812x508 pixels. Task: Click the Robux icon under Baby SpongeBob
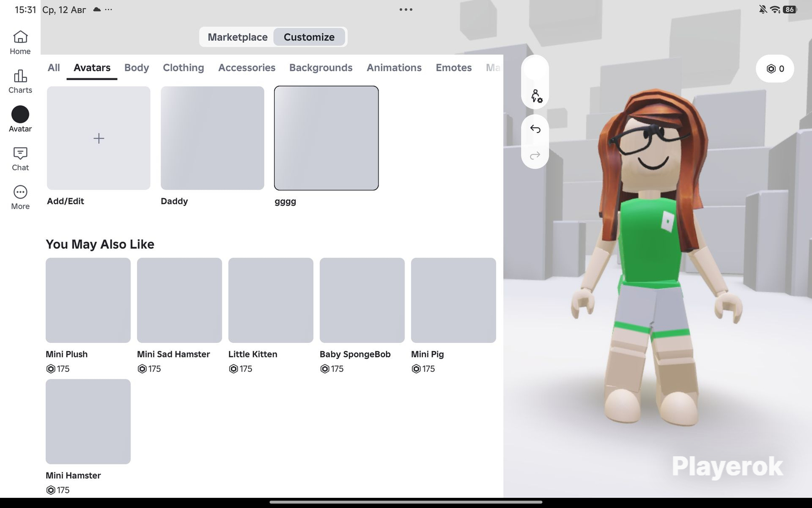tap(325, 369)
